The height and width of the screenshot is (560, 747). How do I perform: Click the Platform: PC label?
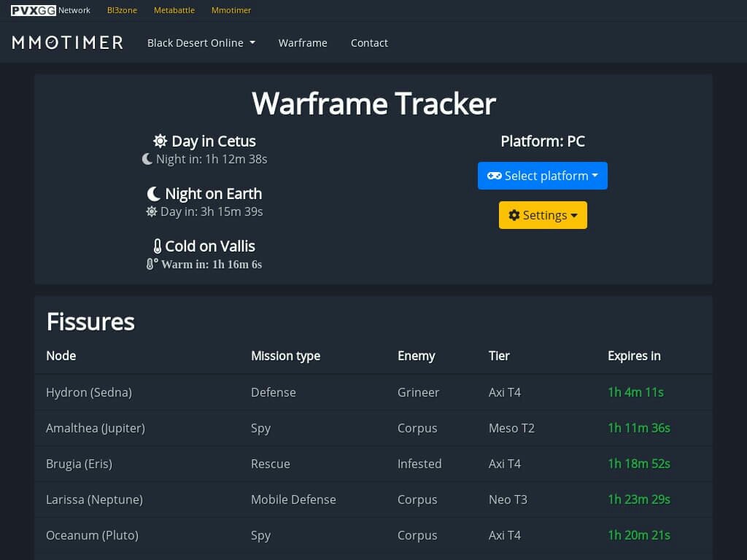point(543,141)
